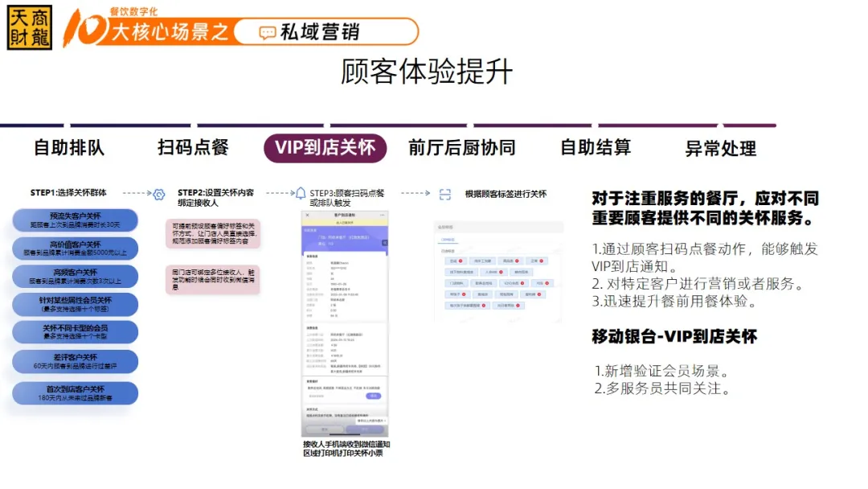Screen dimensions: 868x489
Task: Open the phone screen's three-dot menu
Action: coord(382,215)
